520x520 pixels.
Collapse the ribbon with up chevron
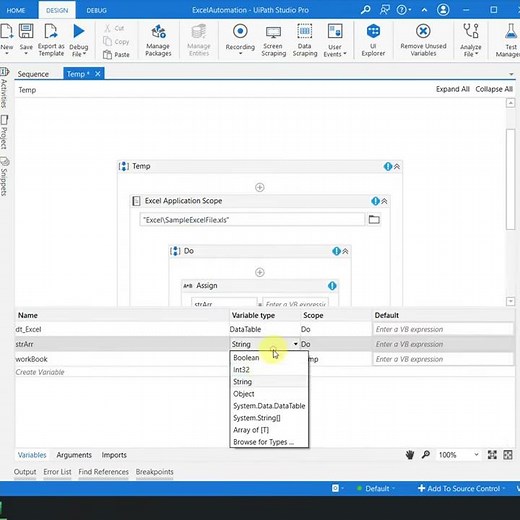(x=424, y=10)
